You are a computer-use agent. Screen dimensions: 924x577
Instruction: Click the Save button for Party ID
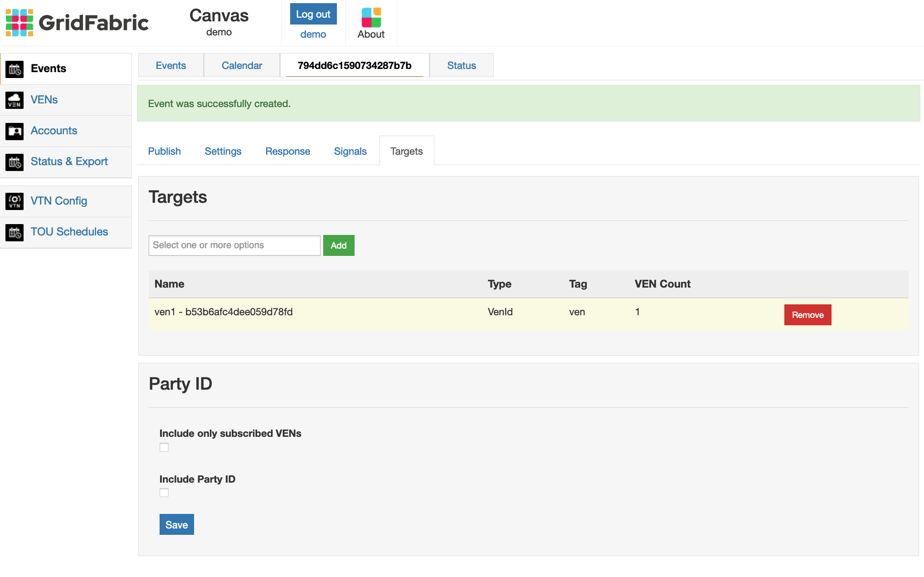(177, 524)
